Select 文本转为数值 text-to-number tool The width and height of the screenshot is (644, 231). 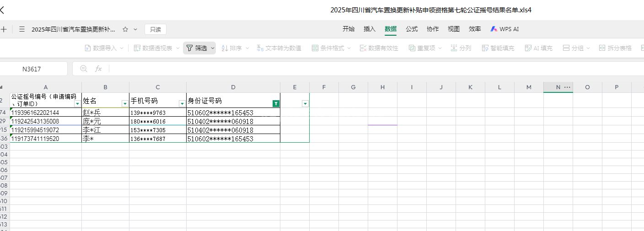pos(279,48)
